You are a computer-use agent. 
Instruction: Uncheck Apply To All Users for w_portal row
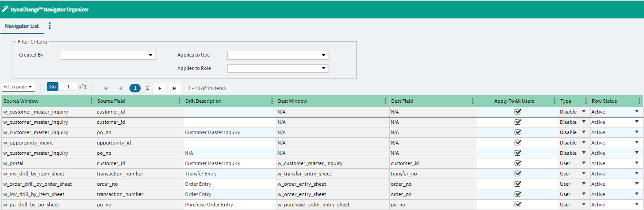(518, 163)
